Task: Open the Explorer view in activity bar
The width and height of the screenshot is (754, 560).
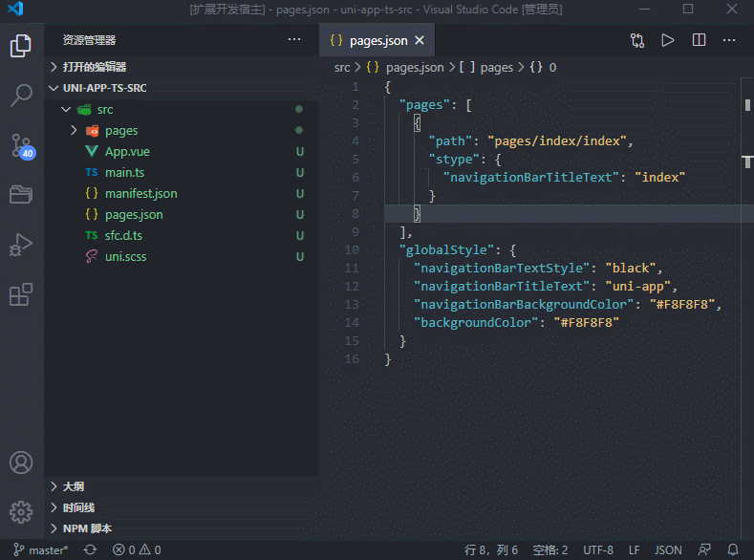Action: 21,46
